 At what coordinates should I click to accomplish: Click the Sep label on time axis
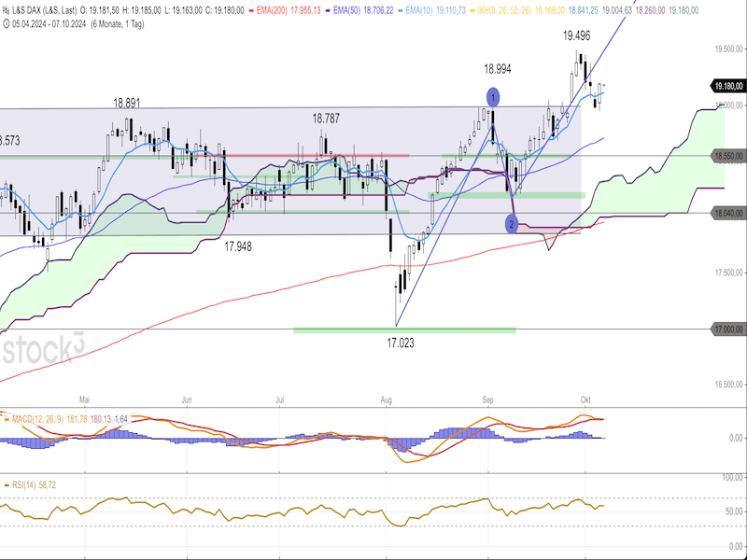click(x=487, y=400)
